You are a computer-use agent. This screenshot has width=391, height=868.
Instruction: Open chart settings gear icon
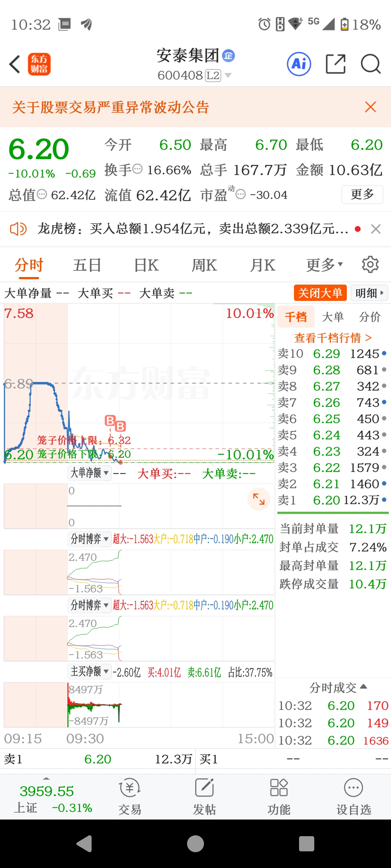click(370, 265)
